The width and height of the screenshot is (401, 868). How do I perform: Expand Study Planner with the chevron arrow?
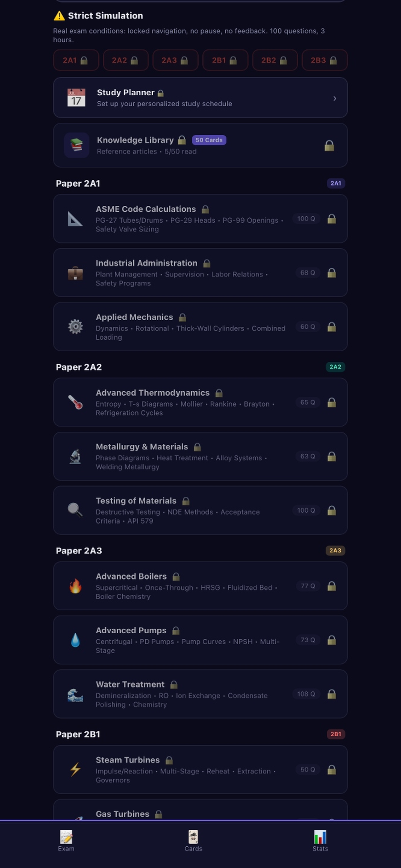point(334,98)
